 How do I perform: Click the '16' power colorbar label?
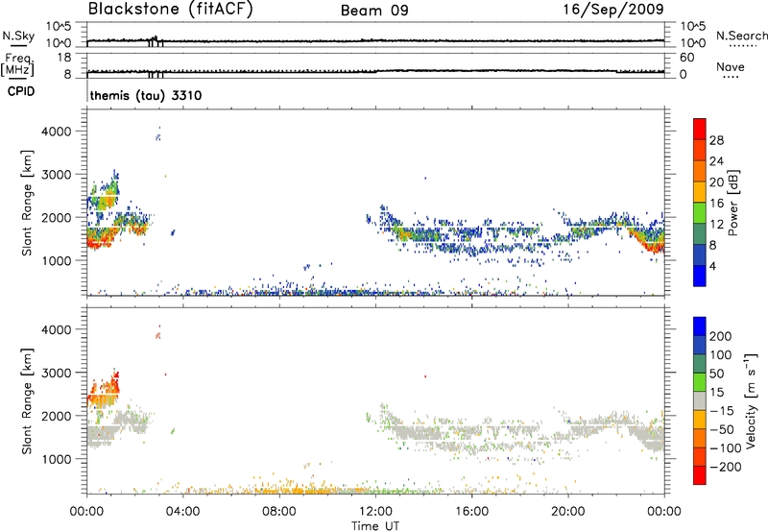716,204
